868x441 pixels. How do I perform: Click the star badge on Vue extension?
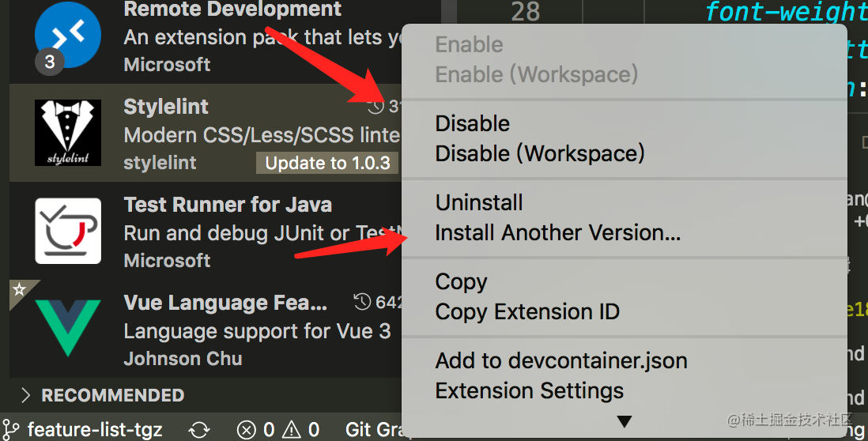click(x=20, y=288)
